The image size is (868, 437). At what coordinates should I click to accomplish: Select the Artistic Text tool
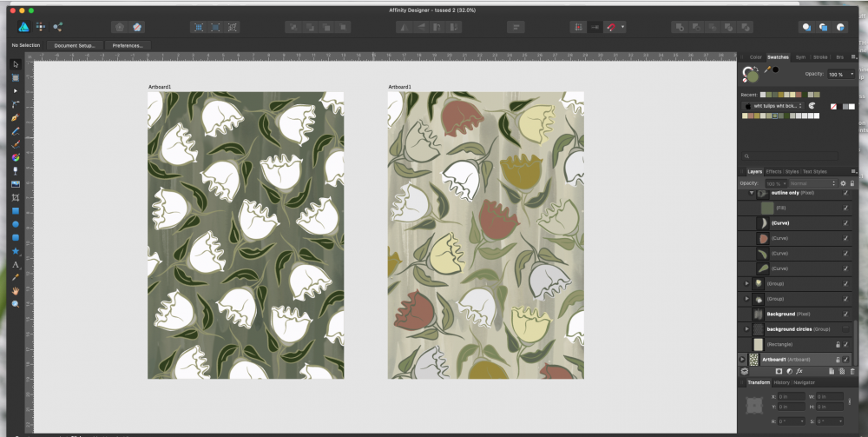coord(15,264)
